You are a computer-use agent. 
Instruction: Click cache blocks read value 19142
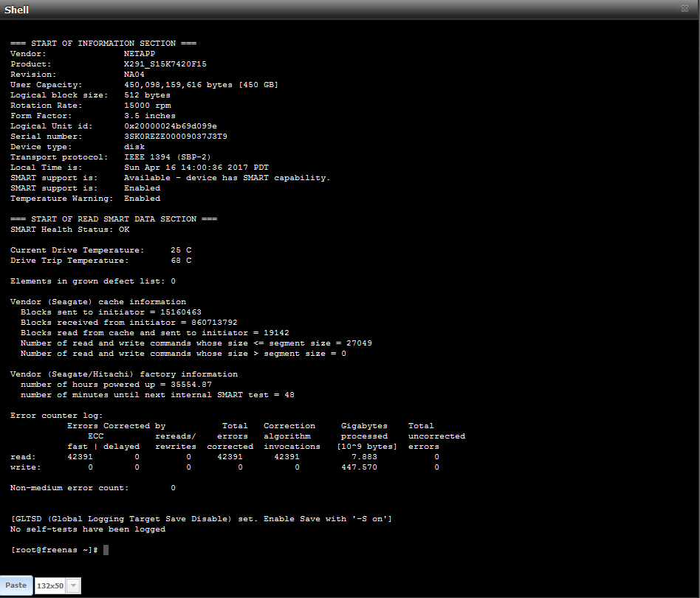coord(276,332)
